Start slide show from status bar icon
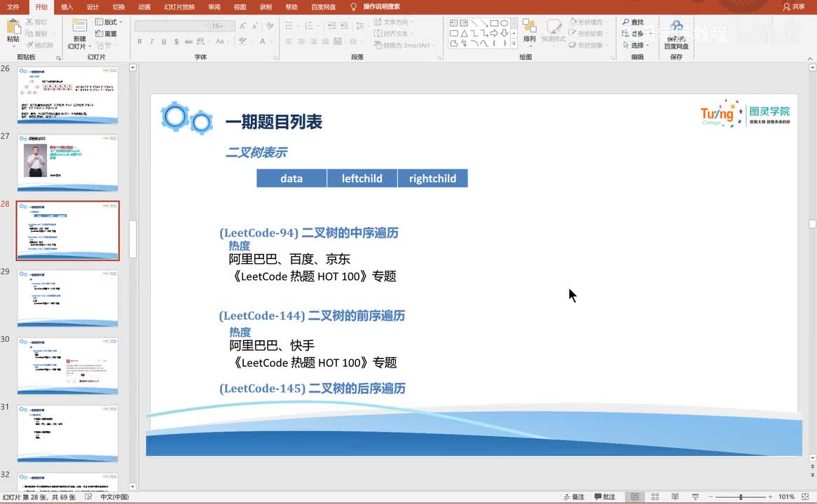817x504 pixels. point(695,497)
